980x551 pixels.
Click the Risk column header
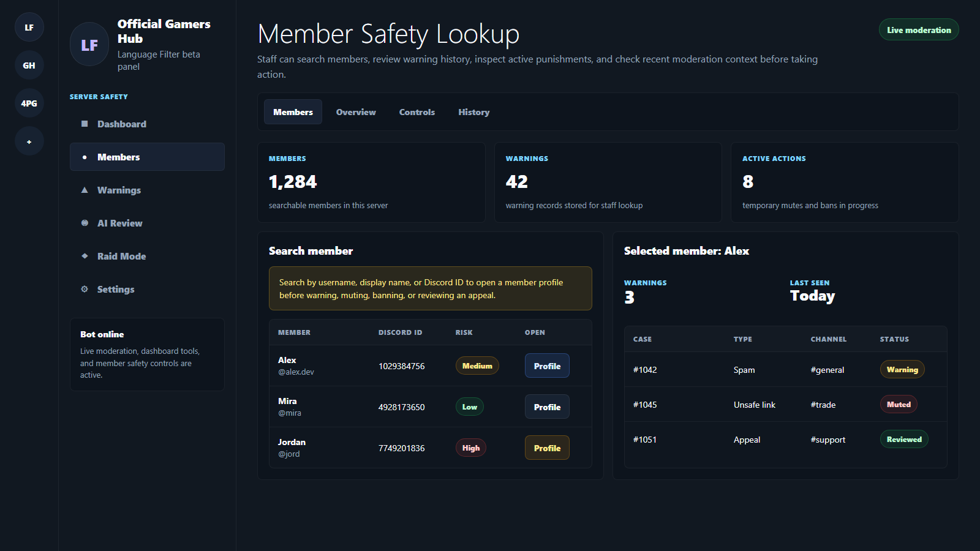tap(464, 332)
